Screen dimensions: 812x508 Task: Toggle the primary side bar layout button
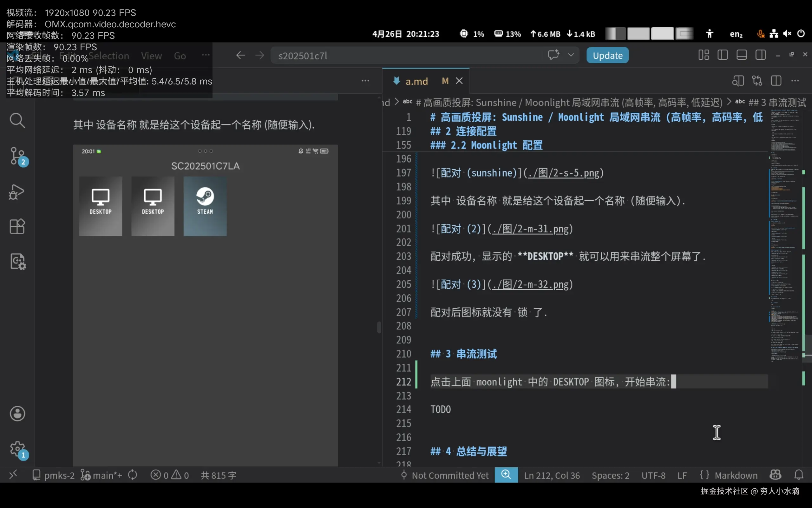tap(723, 55)
